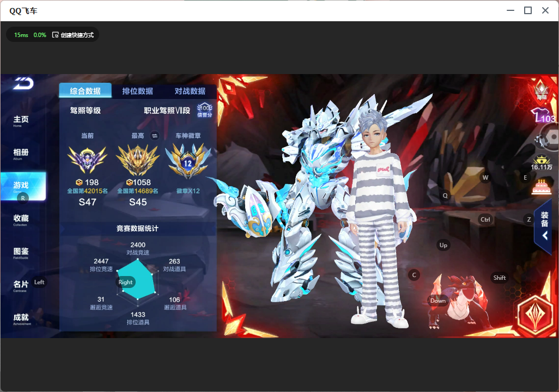Click the current rank badge above 198
This screenshot has width=559, height=392.
[x=87, y=160]
